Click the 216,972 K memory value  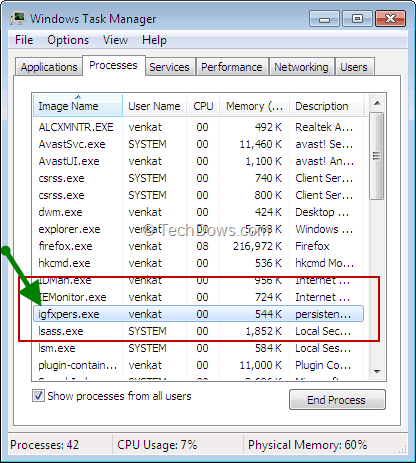click(x=257, y=246)
